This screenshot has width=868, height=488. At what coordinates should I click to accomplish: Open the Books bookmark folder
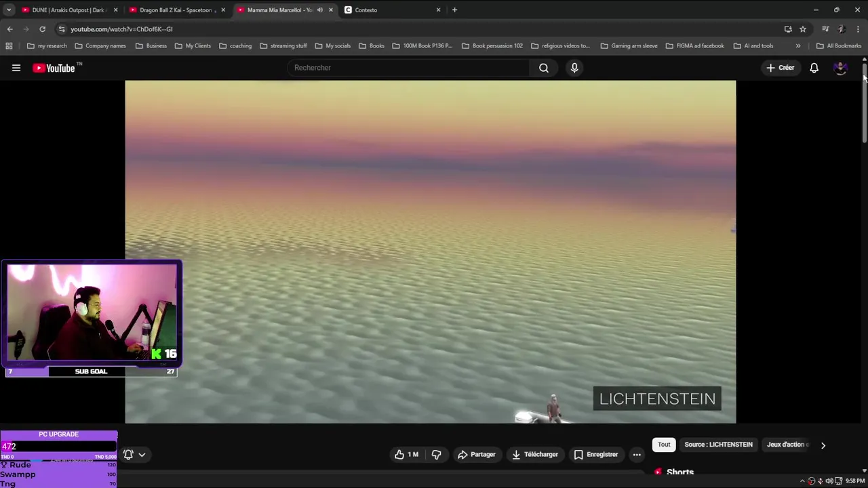point(372,46)
